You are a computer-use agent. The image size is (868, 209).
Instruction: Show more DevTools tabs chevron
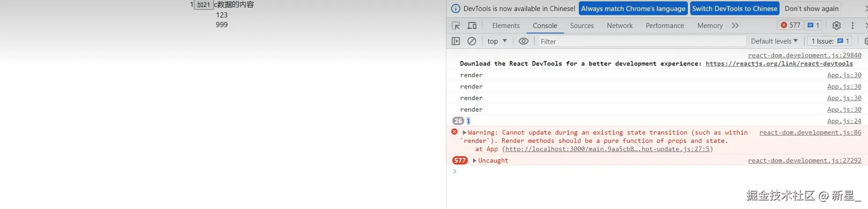click(x=735, y=26)
